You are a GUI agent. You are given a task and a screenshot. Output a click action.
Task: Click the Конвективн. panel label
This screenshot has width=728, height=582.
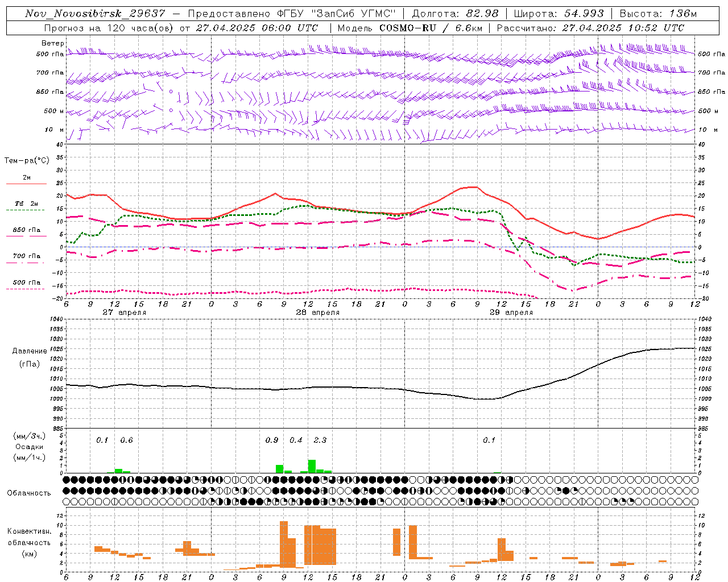29,531
